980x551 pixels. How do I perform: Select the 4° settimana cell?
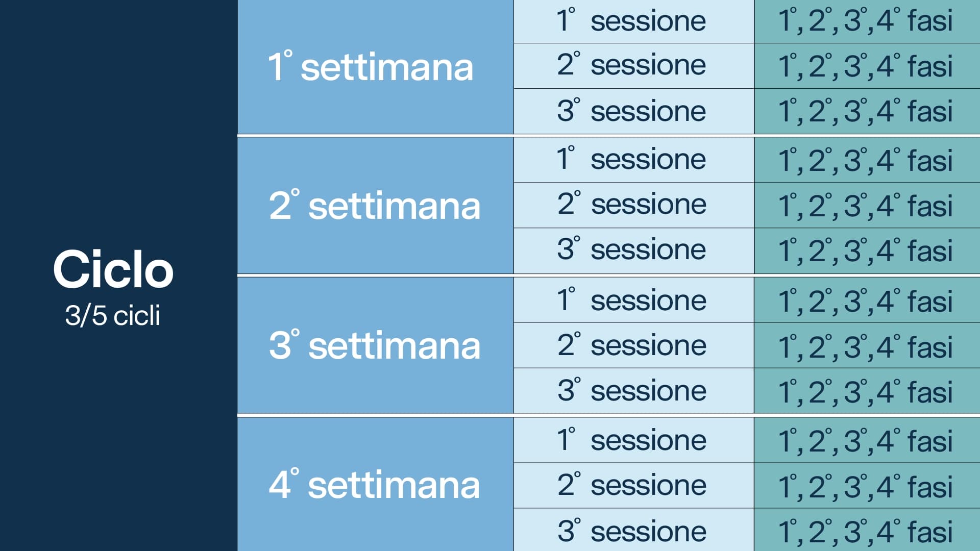click(375, 485)
